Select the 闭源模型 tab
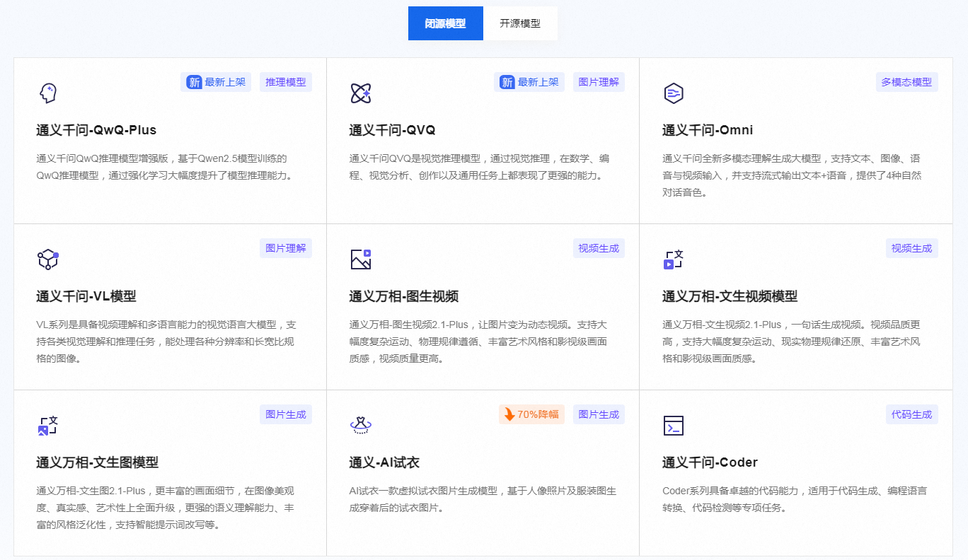 point(446,23)
